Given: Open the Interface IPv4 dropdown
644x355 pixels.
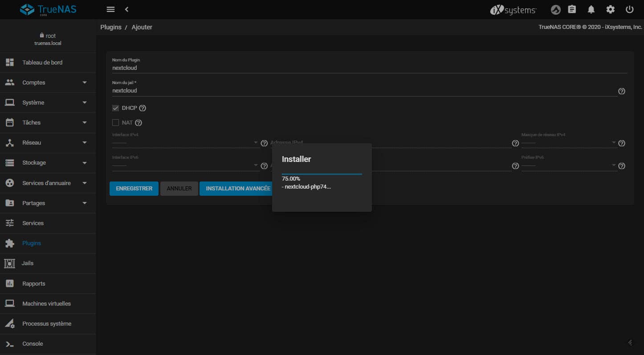Looking at the screenshot, I should pyautogui.click(x=185, y=143).
